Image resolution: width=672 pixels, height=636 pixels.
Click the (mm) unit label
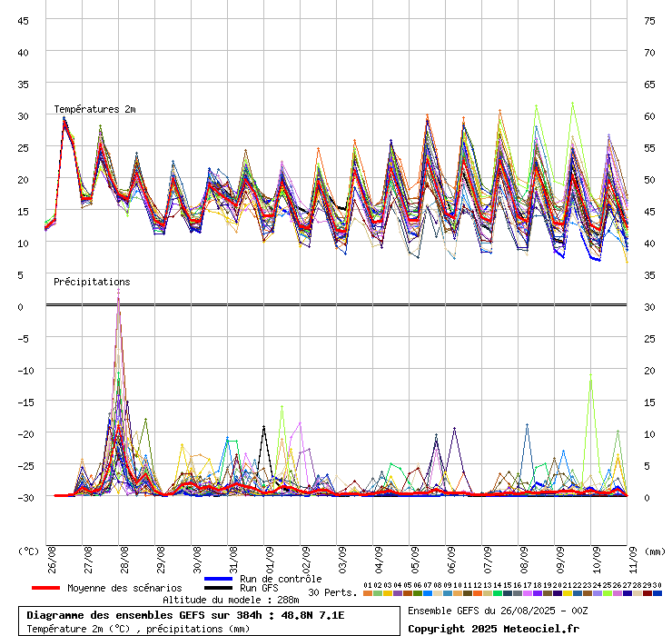[x=656, y=552]
